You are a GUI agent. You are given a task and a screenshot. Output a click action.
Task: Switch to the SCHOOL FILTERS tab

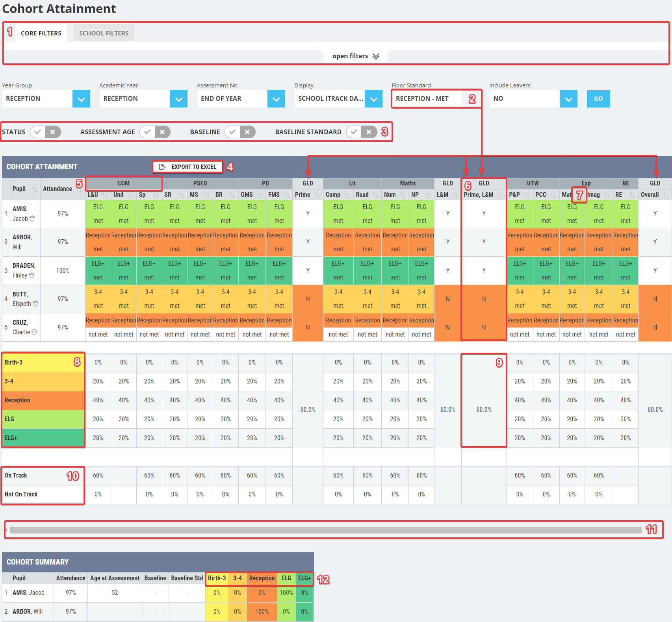point(104,33)
